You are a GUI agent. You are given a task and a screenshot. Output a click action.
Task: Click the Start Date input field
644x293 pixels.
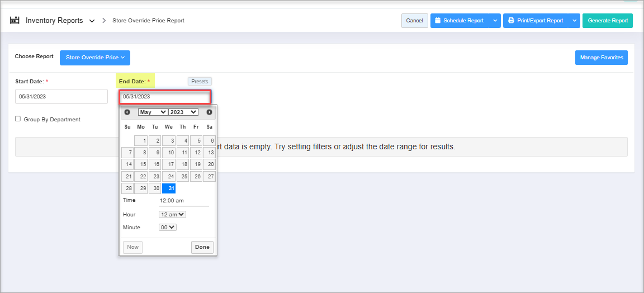coord(61,96)
